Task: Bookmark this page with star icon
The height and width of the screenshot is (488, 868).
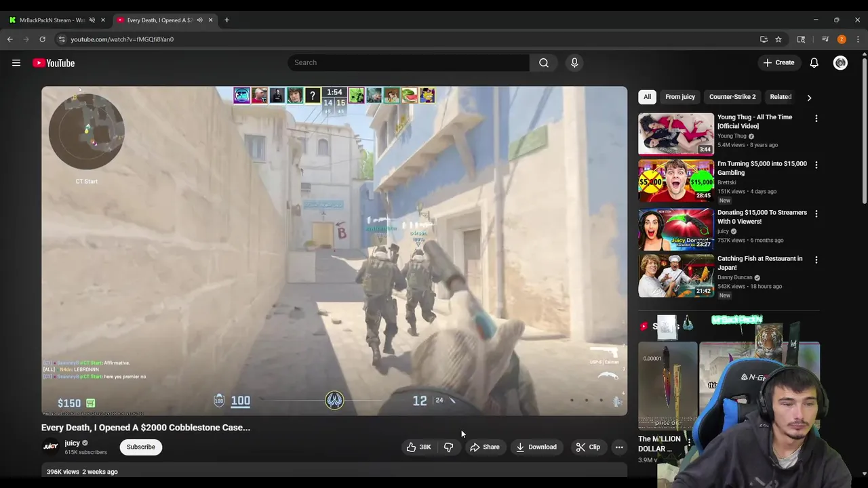Action: coord(778,39)
